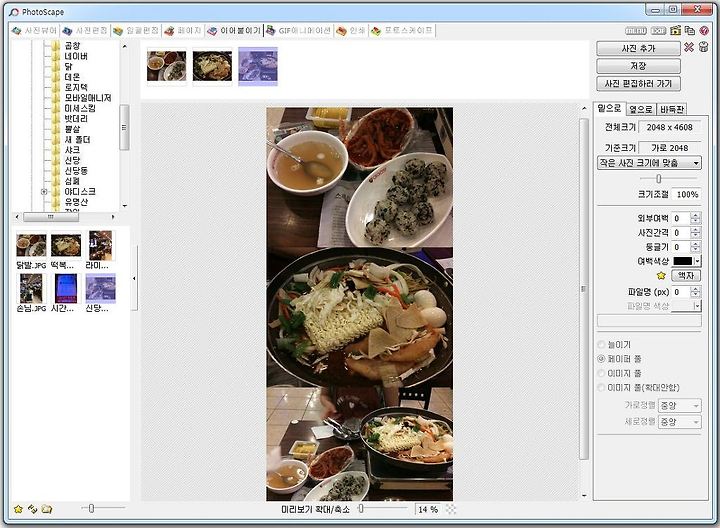The height and width of the screenshot is (528, 720).
Task: Click the 사진 추가 add photo button
Action: 638,48
